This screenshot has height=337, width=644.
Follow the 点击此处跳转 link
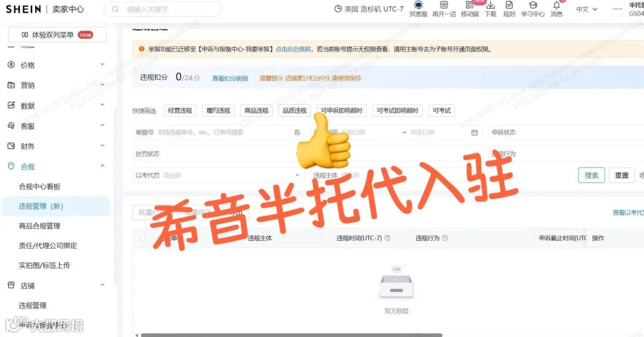(293, 50)
